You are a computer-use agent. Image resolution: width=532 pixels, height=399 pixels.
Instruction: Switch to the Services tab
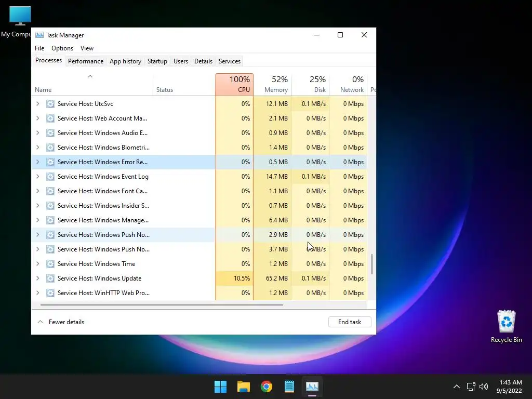[x=229, y=61]
